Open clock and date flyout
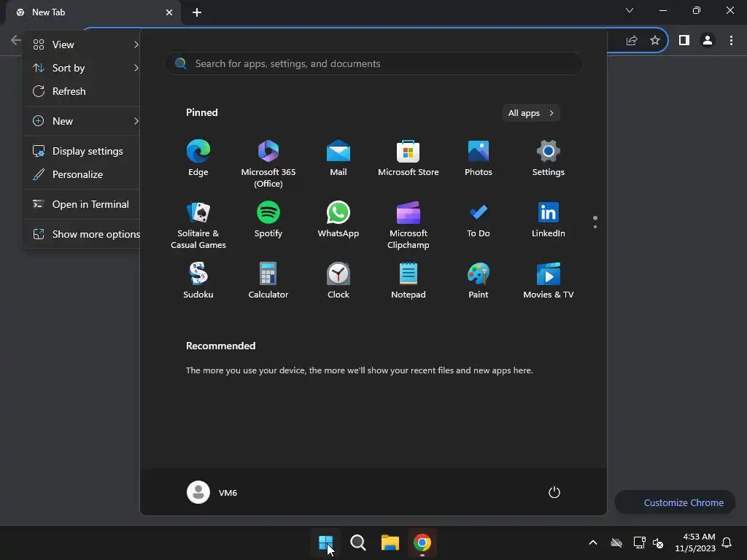747x560 pixels. [x=695, y=542]
